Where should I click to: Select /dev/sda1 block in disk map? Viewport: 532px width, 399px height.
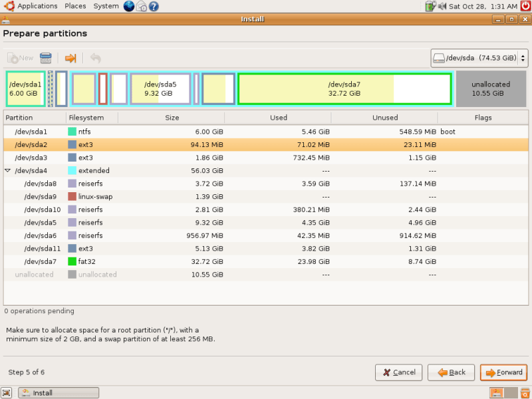tap(25, 89)
